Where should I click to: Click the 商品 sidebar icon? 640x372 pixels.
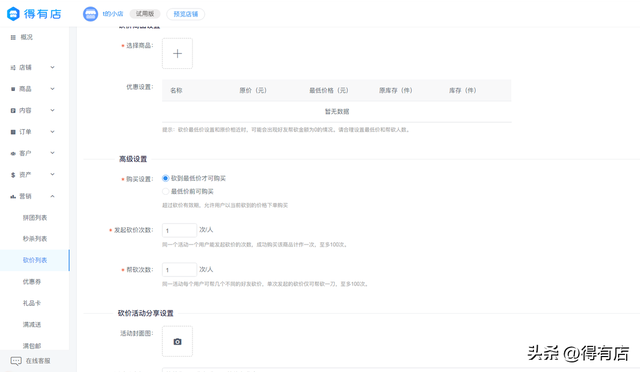click(13, 89)
